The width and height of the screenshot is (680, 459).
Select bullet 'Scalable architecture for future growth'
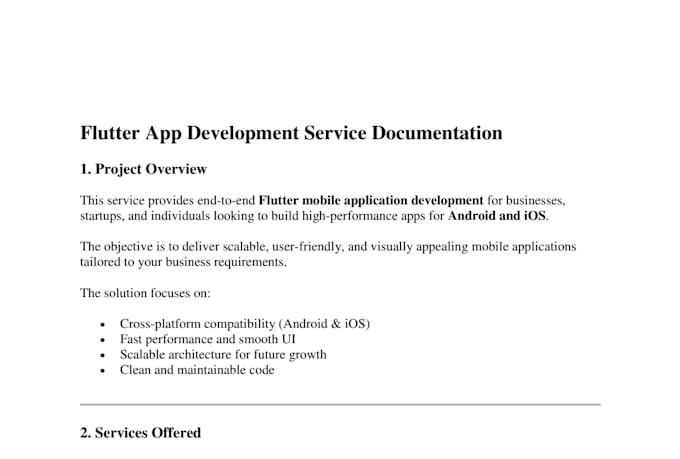(223, 355)
